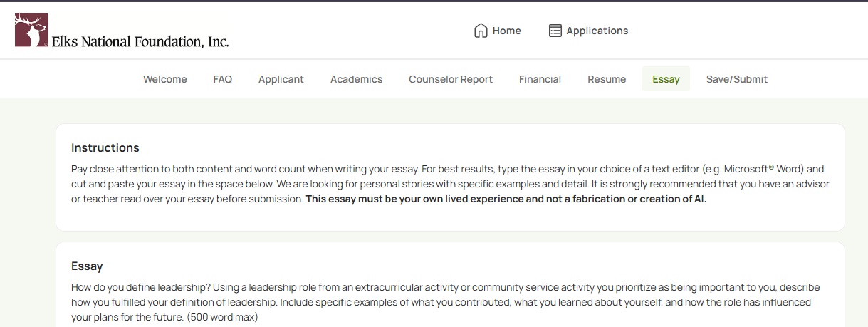This screenshot has width=868, height=327.
Task: Select the Academics tab
Action: [357, 79]
